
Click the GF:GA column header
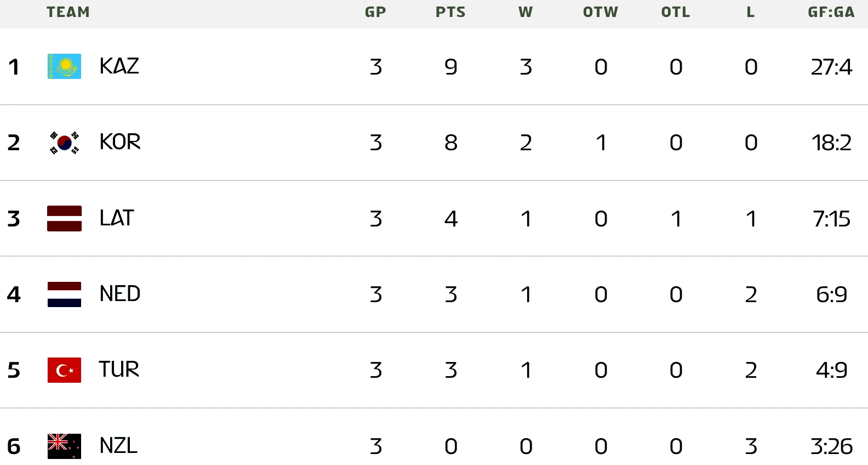point(831,12)
